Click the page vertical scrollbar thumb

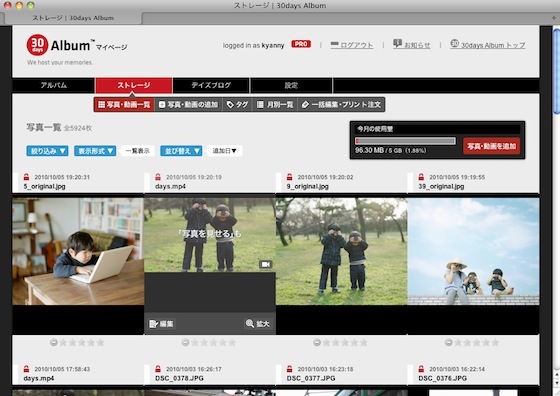point(556,71)
